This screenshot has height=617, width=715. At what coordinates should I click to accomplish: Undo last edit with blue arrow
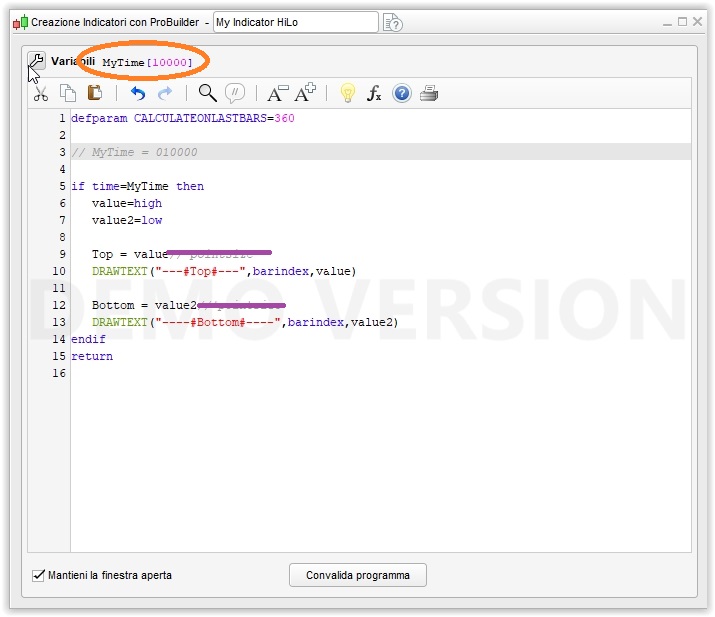138,93
